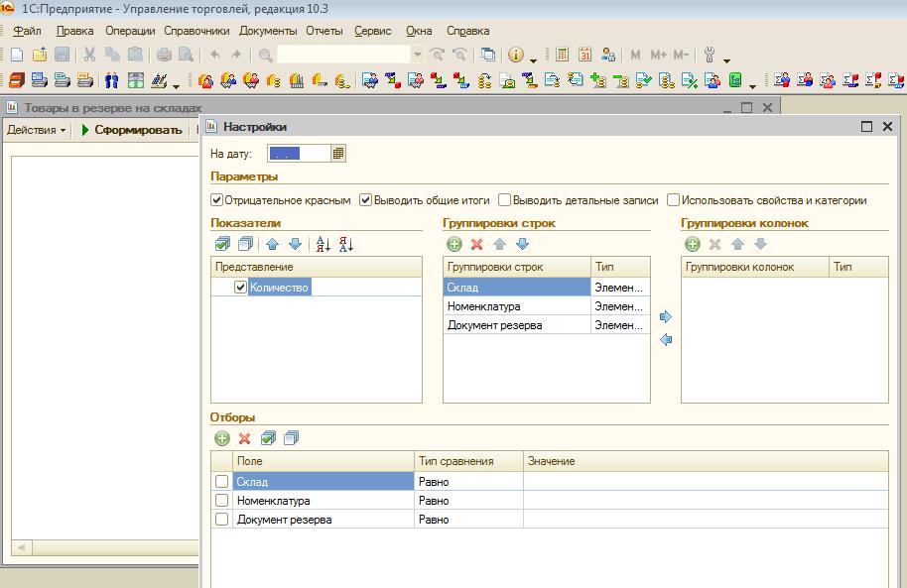The width and height of the screenshot is (907, 588).
Task: Open the calculator from the toolbar
Action: (562, 55)
